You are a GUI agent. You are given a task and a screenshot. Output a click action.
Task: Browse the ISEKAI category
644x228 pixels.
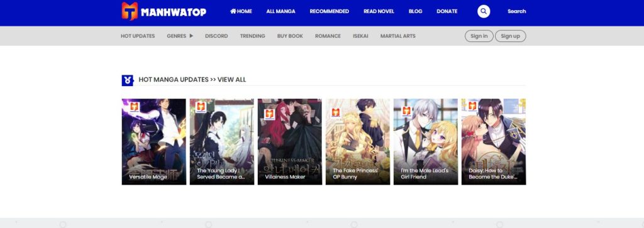[360, 36]
